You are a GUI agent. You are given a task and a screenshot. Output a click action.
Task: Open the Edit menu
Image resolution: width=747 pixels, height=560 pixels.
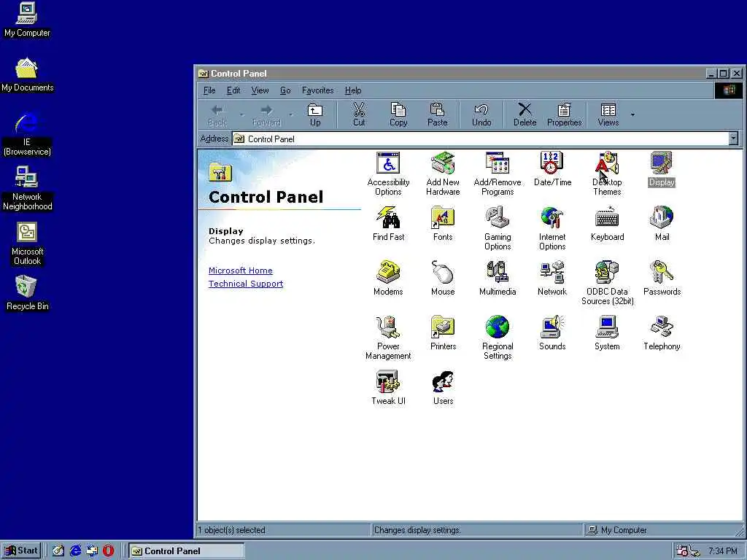233,90
